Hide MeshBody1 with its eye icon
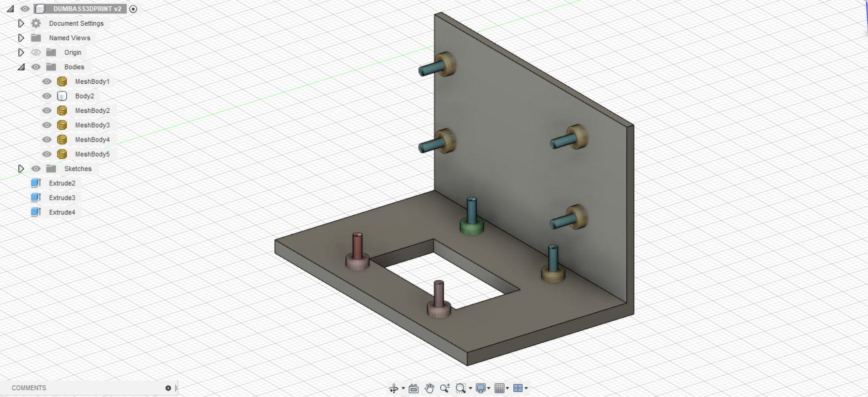Image resolution: width=868 pixels, height=397 pixels. pos(46,81)
